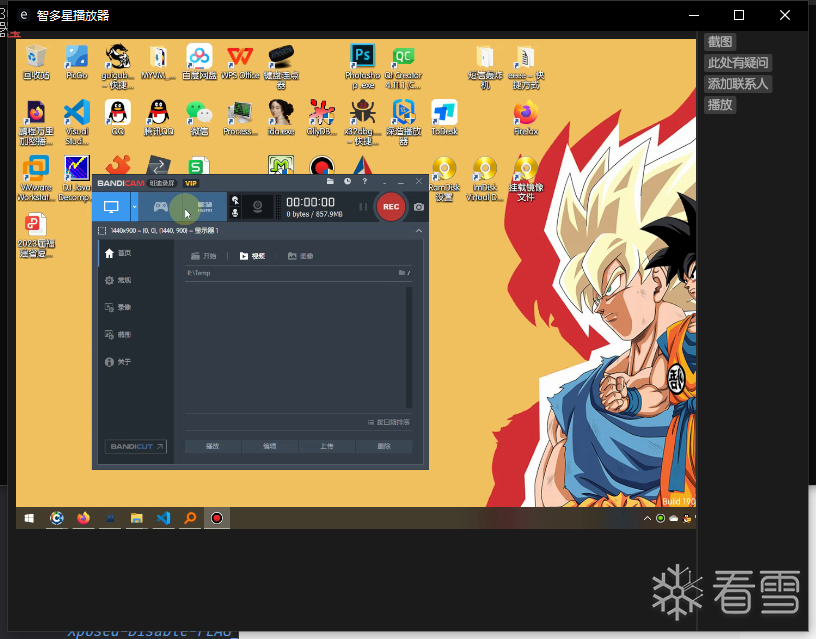Click Bandicam 删除 button below file list
The width and height of the screenshot is (816, 639).
[384, 446]
